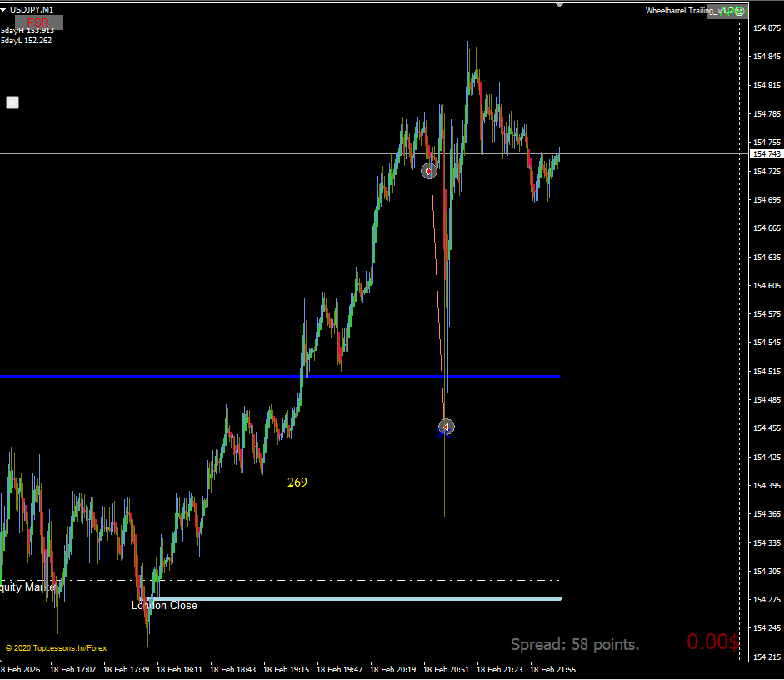Click the small white V button
The width and height of the screenshot is (784, 680).
tap(12, 102)
